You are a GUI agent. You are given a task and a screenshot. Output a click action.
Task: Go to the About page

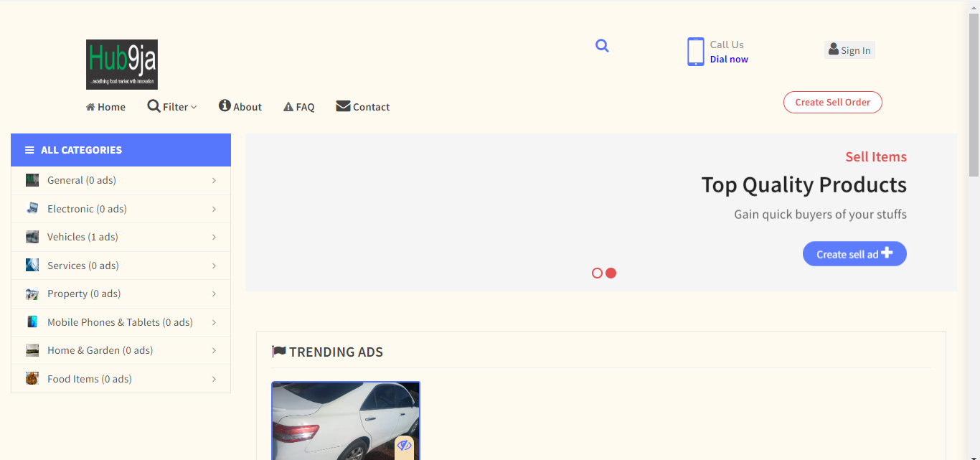pos(240,107)
